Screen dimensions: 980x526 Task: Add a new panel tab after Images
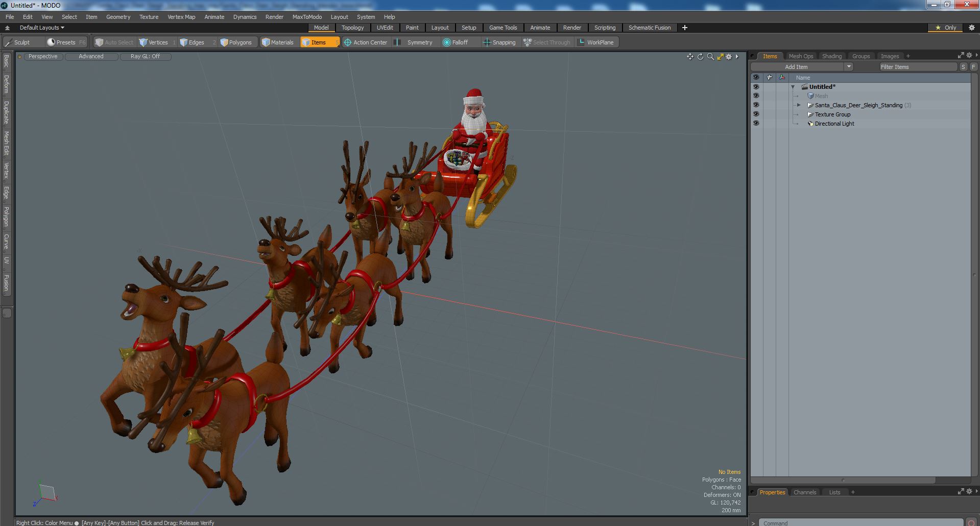[908, 56]
